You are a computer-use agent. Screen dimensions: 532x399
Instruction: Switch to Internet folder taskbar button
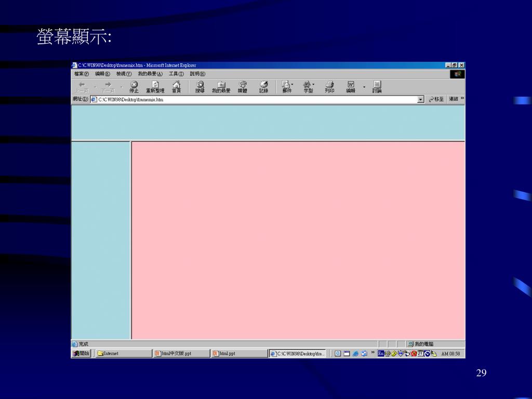123,353
